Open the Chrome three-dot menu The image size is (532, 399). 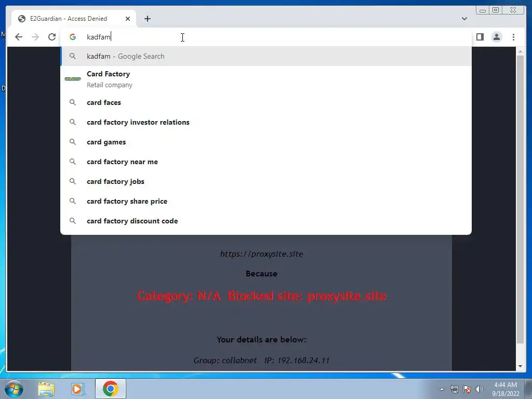[513, 37]
